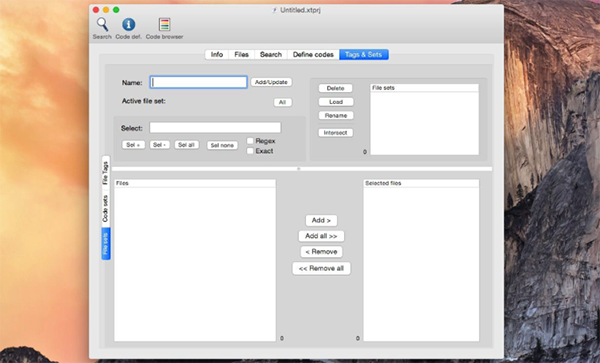Viewport: 600px width, 363px height.
Task: Click the < Remove button
Action: [x=321, y=252]
